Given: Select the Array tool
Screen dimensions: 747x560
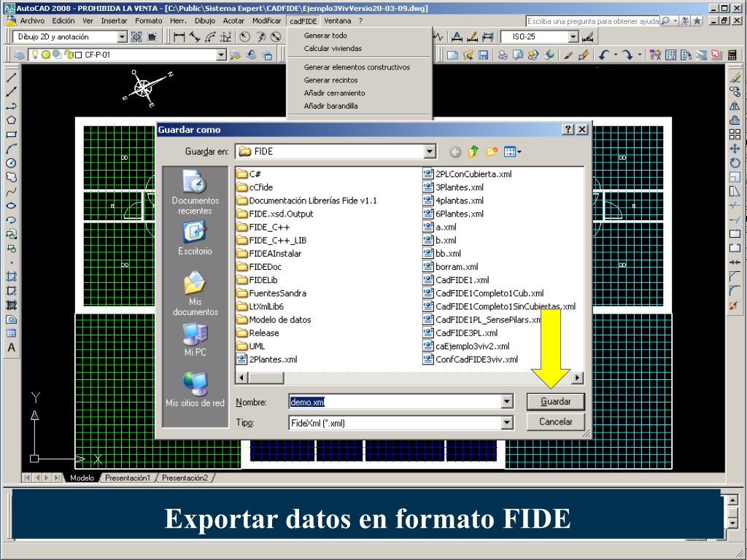Looking at the screenshot, I should tap(735, 135).
